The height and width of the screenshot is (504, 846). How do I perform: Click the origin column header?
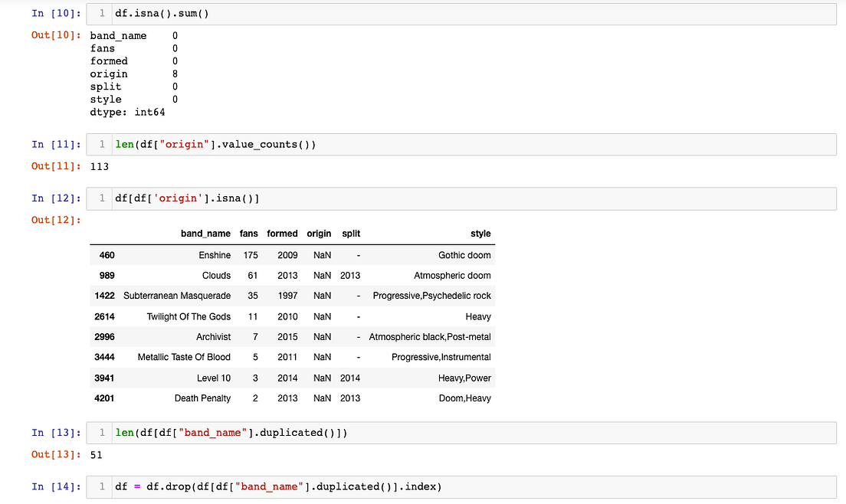coord(319,234)
